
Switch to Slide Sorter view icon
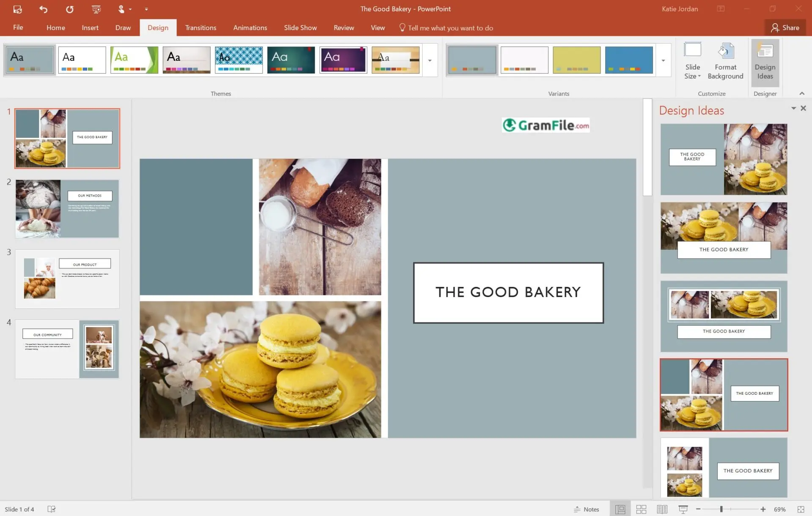(641, 509)
